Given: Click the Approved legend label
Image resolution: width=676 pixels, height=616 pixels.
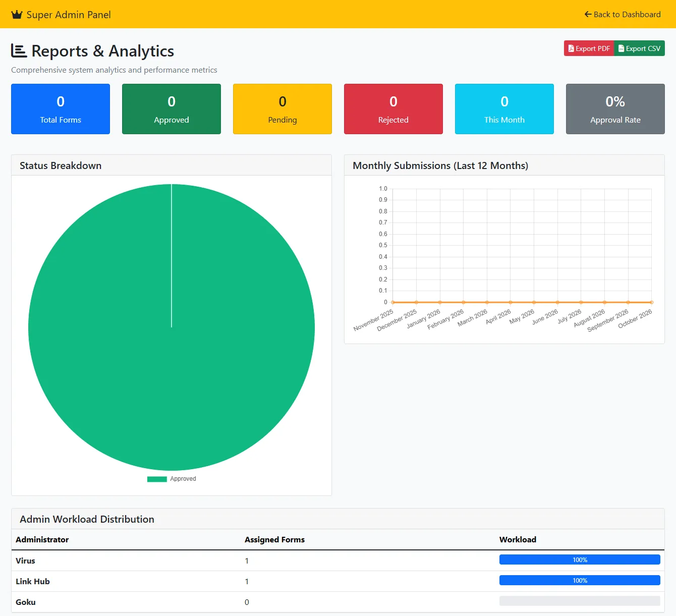Looking at the screenshot, I should tap(183, 479).
